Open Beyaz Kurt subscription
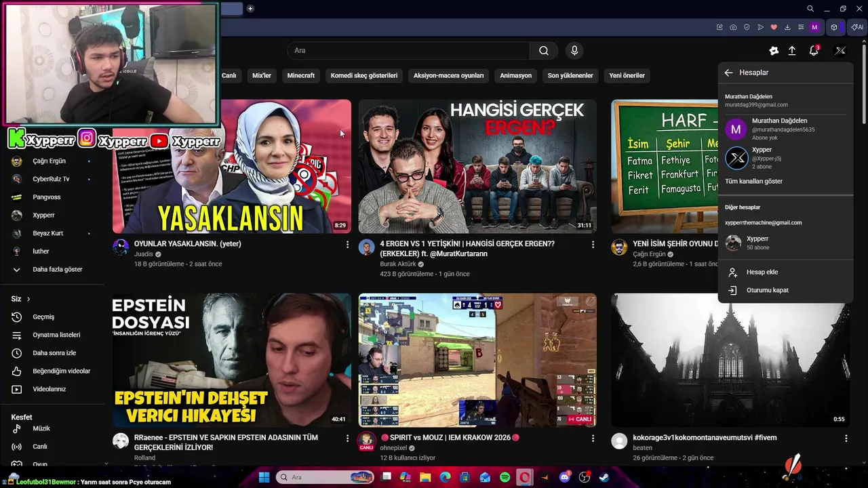Screen dimensions: 868x488 click(x=47, y=233)
